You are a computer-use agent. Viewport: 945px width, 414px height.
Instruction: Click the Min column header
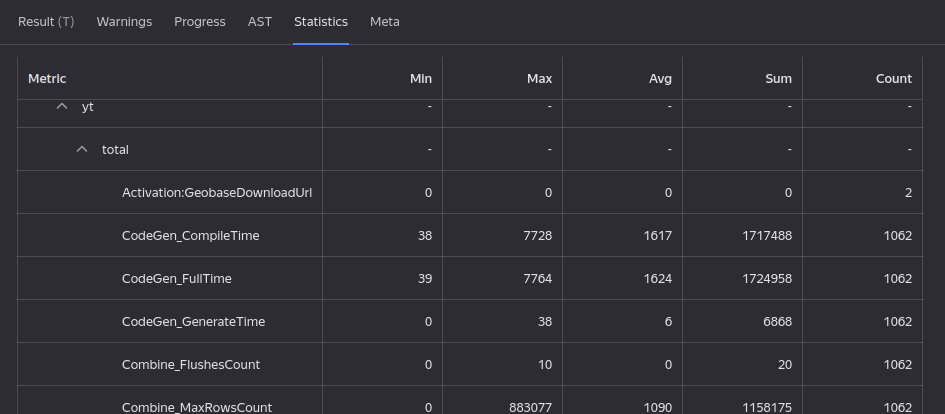click(x=421, y=79)
